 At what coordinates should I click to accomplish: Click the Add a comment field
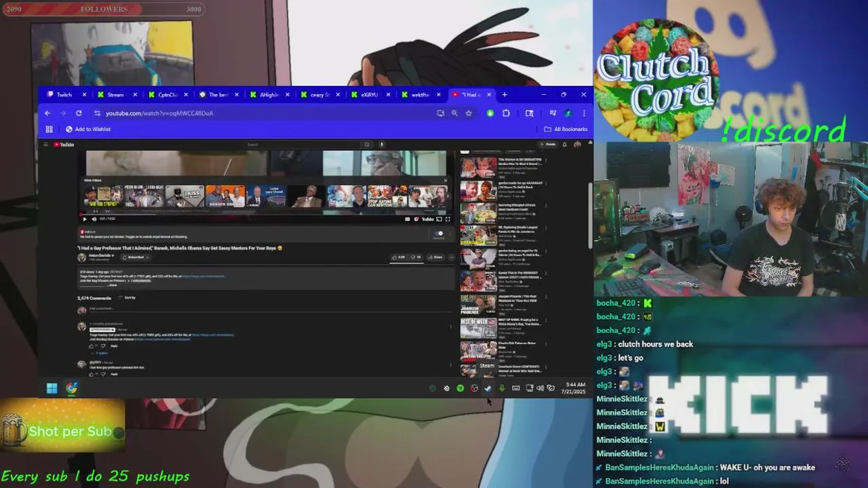tap(271, 309)
